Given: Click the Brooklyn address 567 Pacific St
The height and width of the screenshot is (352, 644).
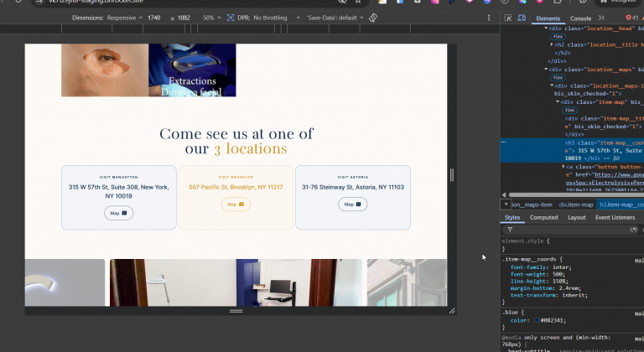Looking at the screenshot, I should (x=236, y=187).
